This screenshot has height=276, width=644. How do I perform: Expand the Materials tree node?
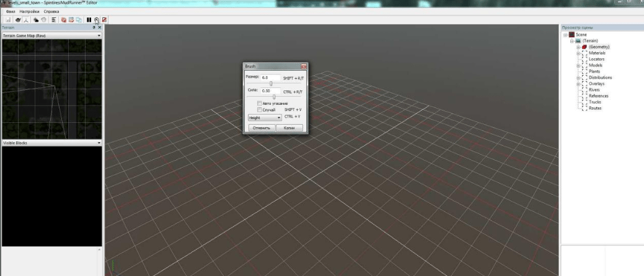click(578, 53)
